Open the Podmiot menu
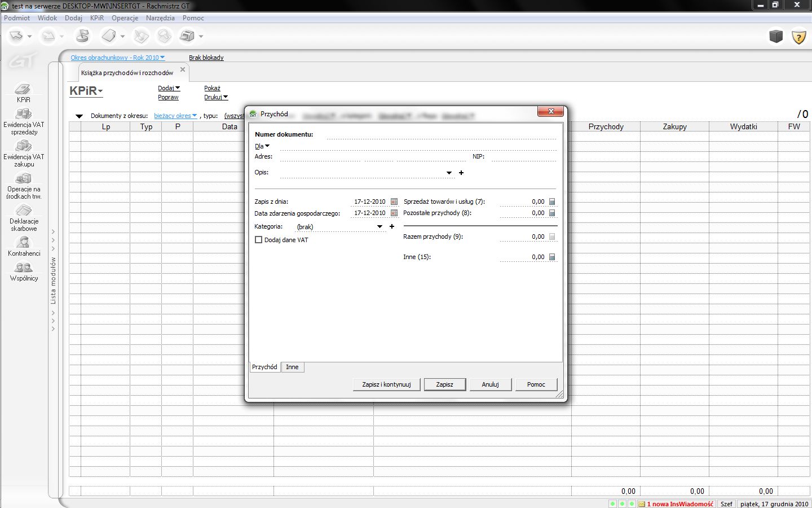The width and height of the screenshot is (812, 508). pos(17,18)
